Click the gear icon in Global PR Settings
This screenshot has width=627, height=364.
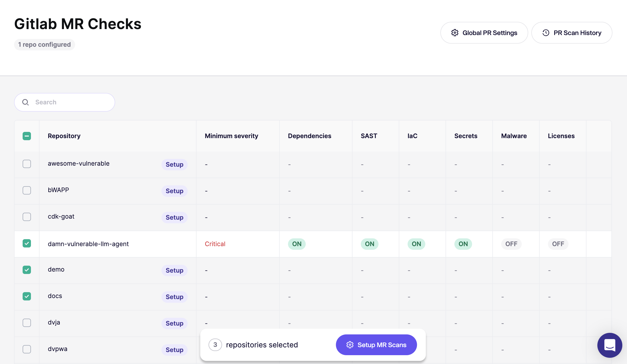click(x=455, y=33)
